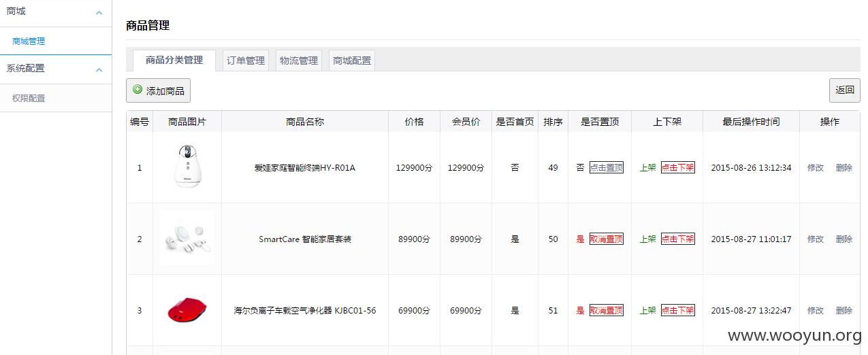Click 点击下架 for 爱娃家庭智能终端HY-R01A
Image resolution: width=868 pixels, height=355 pixels.
tap(678, 167)
